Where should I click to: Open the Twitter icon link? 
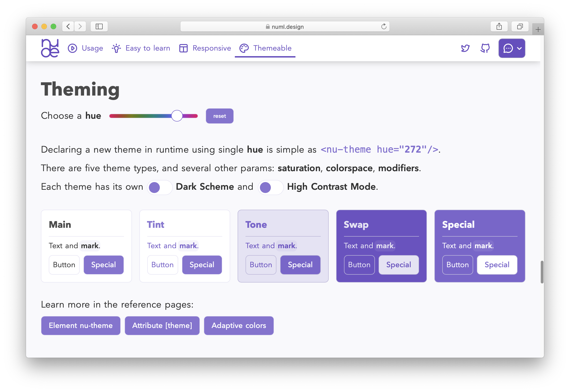click(465, 48)
